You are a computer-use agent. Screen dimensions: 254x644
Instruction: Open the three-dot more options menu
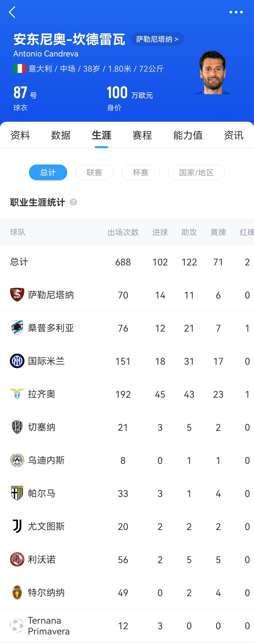click(x=236, y=12)
